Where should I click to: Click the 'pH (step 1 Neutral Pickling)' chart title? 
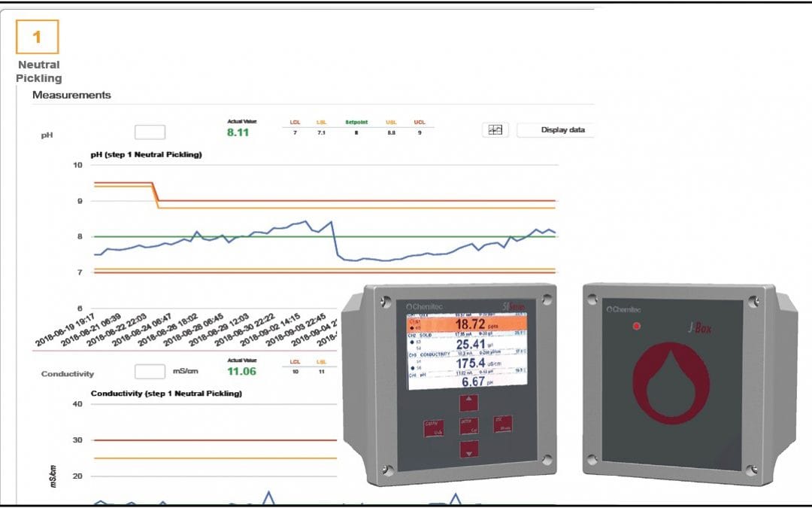coord(146,154)
